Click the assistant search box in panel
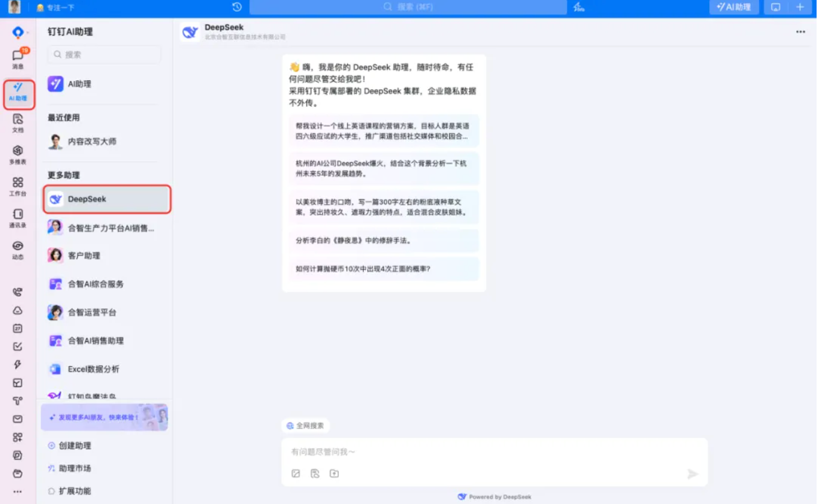Viewport: 819px width, 504px height. click(x=104, y=54)
